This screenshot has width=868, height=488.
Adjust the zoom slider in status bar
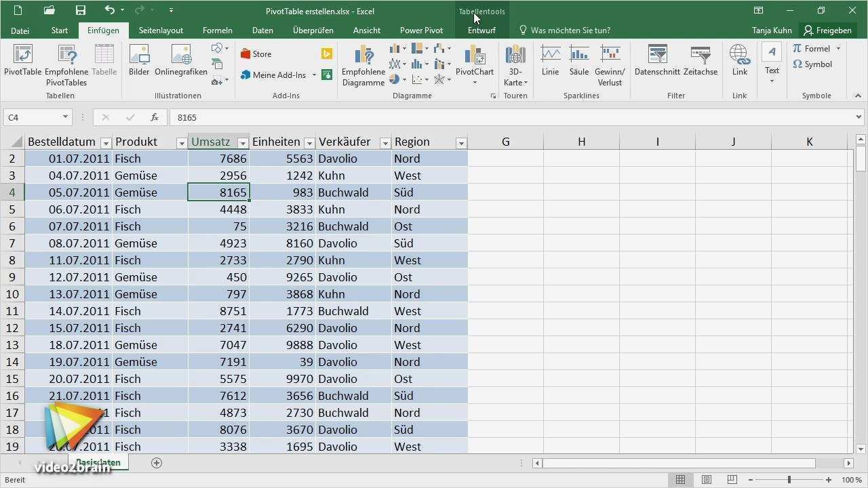(789, 480)
